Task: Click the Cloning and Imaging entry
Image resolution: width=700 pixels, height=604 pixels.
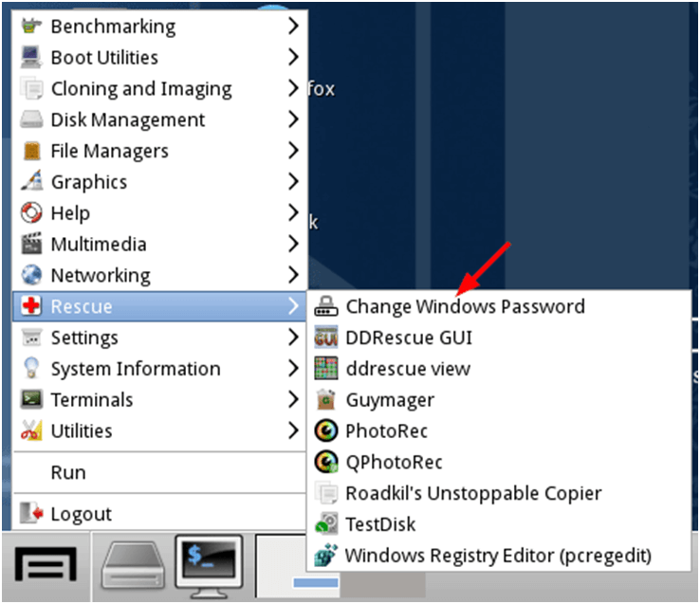Action: [x=140, y=89]
